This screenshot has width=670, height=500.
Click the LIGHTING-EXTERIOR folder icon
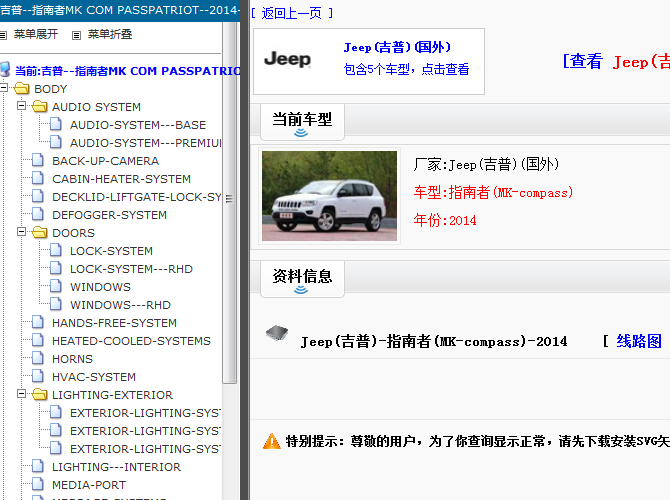coord(39,394)
